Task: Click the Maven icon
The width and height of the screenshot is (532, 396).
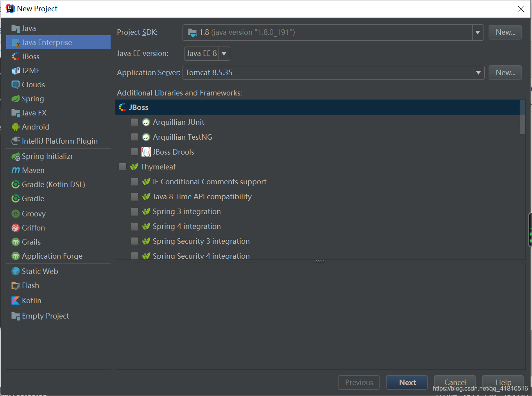Action: [16, 170]
